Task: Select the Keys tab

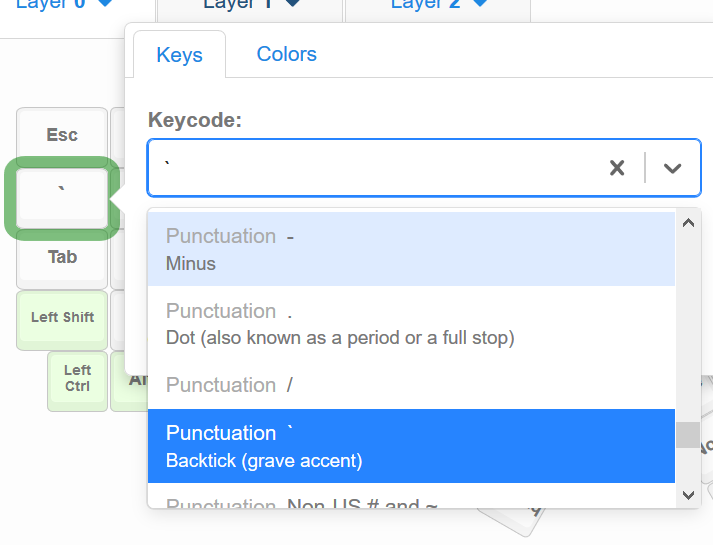Action: coord(180,55)
